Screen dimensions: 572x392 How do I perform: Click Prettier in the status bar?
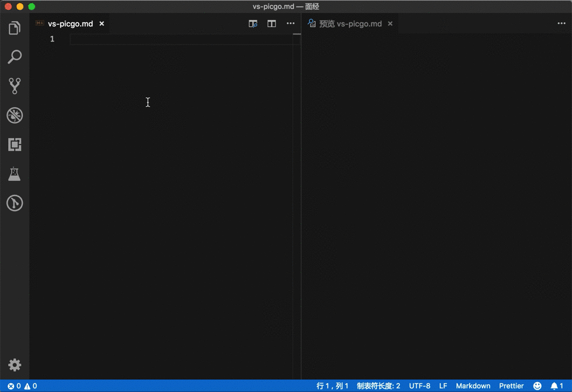click(x=511, y=386)
